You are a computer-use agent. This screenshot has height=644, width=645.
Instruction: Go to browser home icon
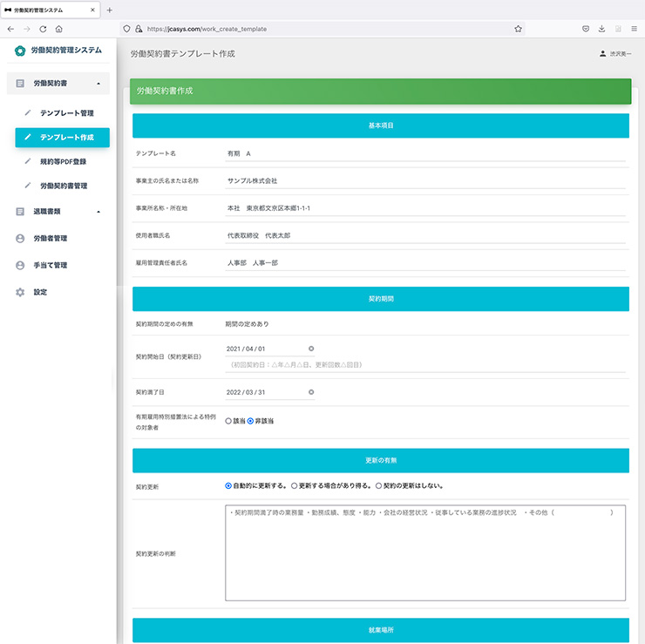click(x=58, y=29)
